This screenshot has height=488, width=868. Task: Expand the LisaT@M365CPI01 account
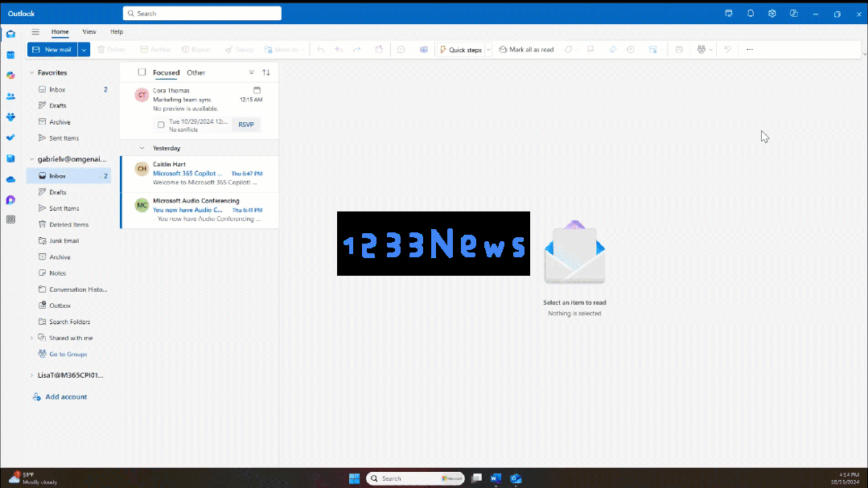coord(31,375)
